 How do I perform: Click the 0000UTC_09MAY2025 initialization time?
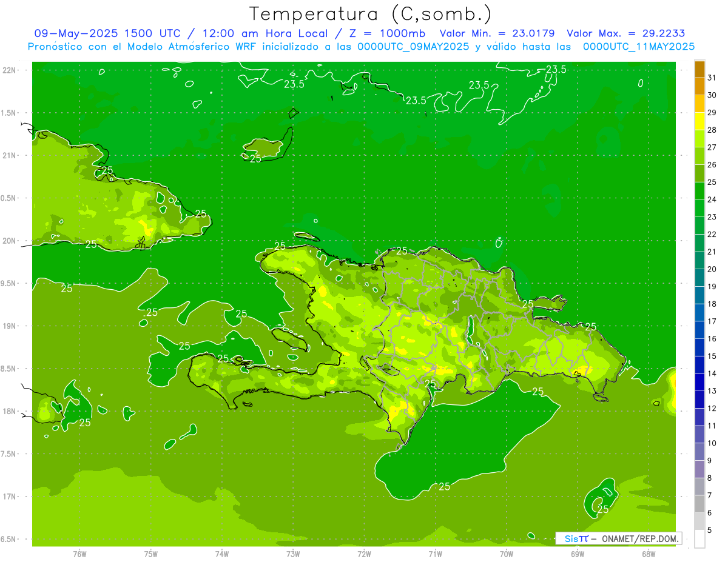[x=413, y=46]
